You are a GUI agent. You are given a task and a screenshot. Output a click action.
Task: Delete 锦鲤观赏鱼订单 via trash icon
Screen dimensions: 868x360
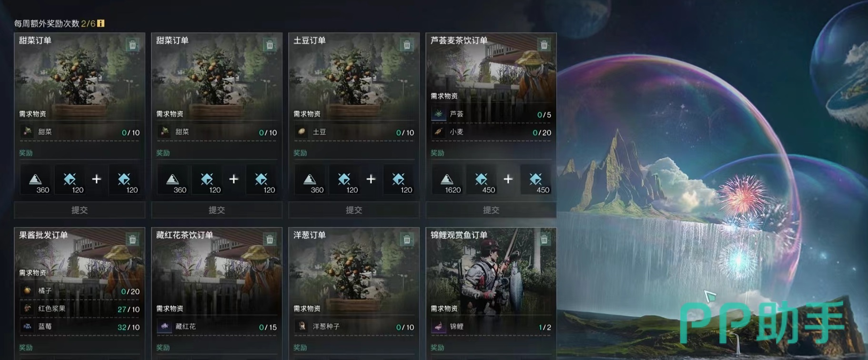tap(544, 240)
